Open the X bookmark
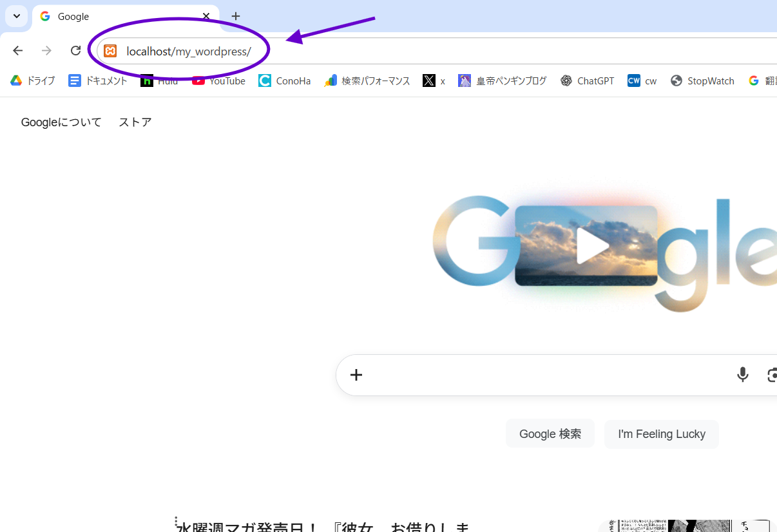Image resolution: width=777 pixels, height=532 pixels. coord(434,81)
